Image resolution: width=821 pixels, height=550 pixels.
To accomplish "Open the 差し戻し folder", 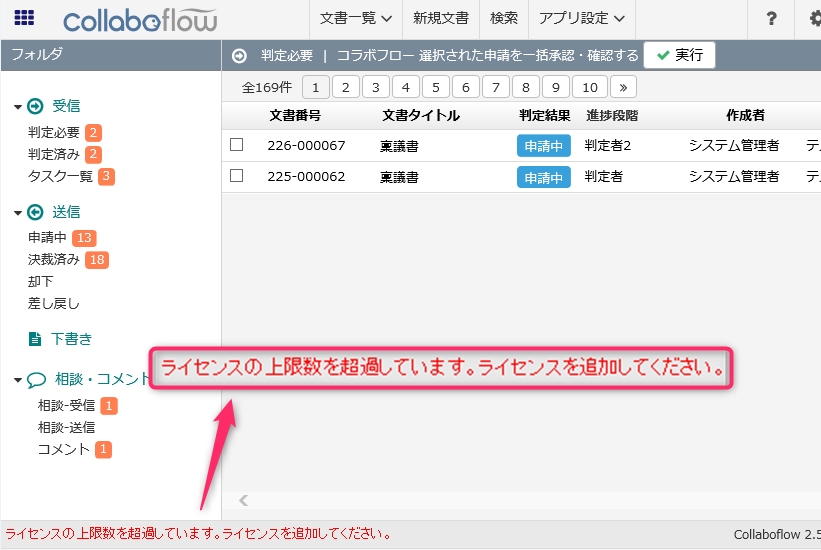I will (53, 304).
